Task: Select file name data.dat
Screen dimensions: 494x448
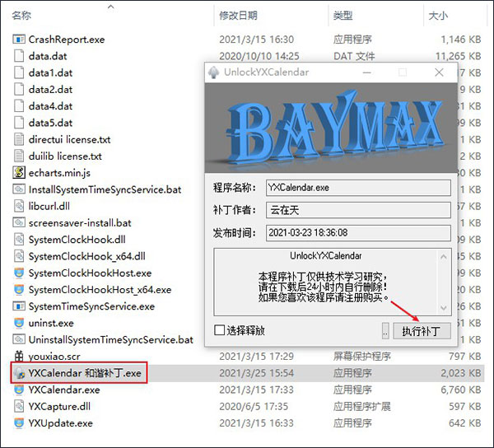Action: click(x=48, y=56)
